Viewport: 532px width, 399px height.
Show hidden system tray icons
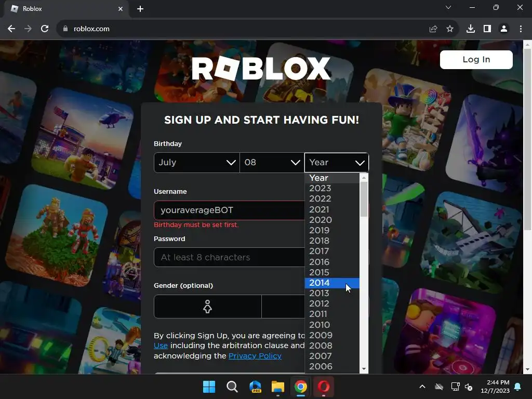[422, 387]
